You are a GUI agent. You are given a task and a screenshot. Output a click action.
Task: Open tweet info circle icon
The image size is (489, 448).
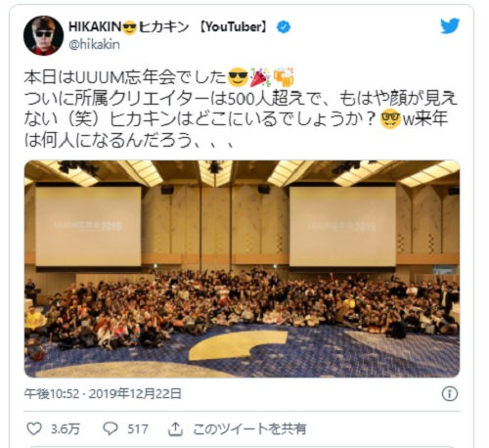(x=450, y=394)
